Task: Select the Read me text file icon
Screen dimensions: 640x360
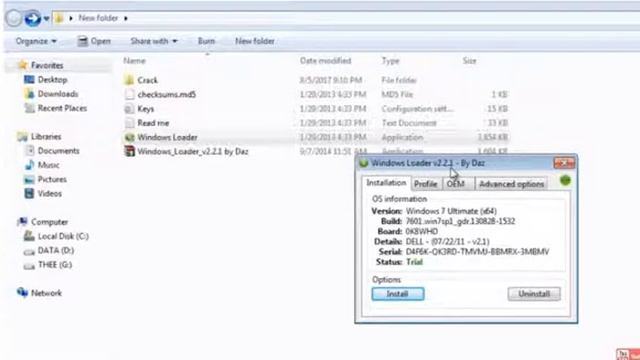Action: point(129,123)
